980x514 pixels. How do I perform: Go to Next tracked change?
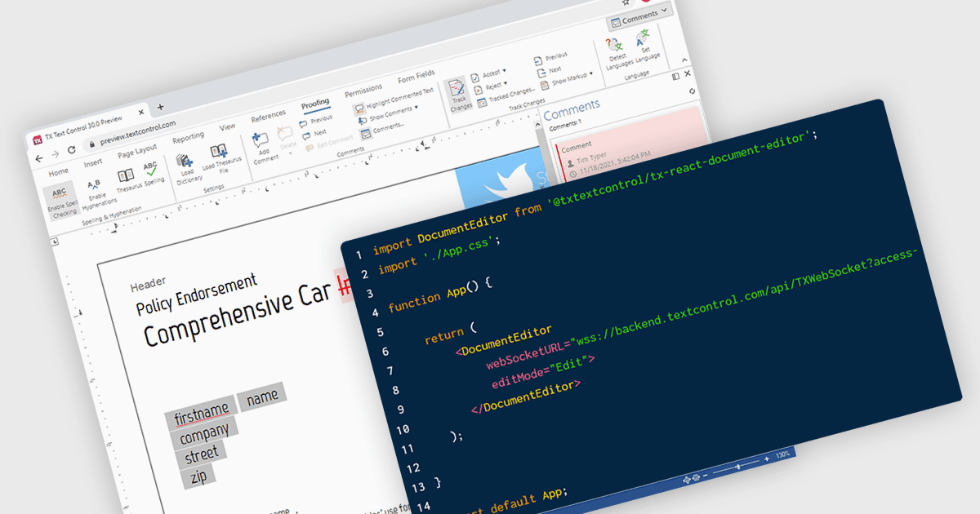point(550,70)
